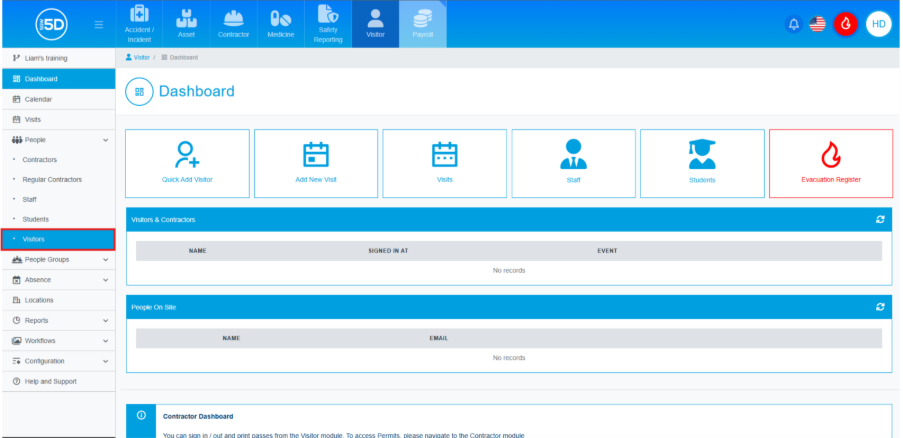Click the Quick Add Visitor tile
Screen dimensions: 903x438
(x=187, y=163)
